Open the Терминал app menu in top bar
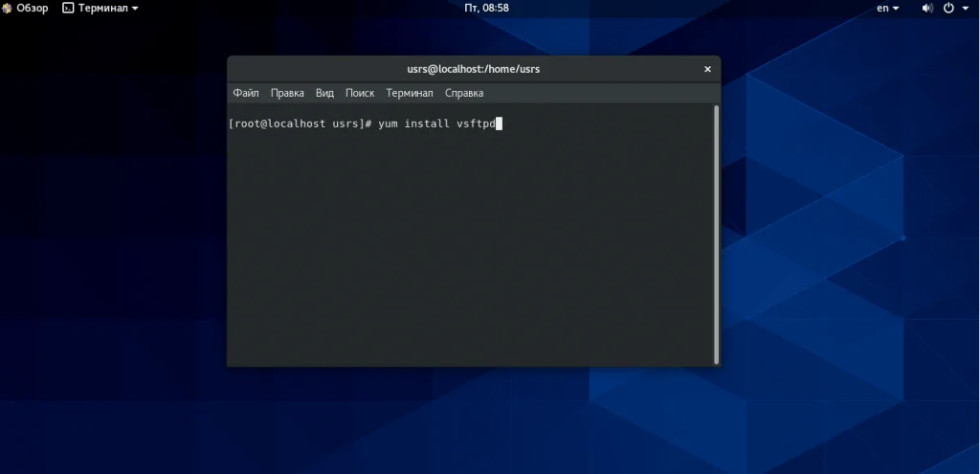Viewport: 980px width, 474px height. 100,8
